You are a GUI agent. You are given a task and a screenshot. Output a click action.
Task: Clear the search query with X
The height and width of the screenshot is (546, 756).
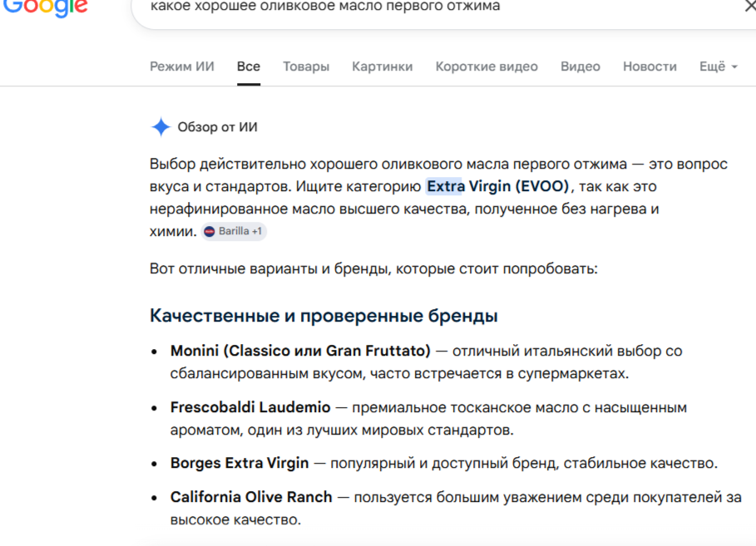(x=750, y=7)
